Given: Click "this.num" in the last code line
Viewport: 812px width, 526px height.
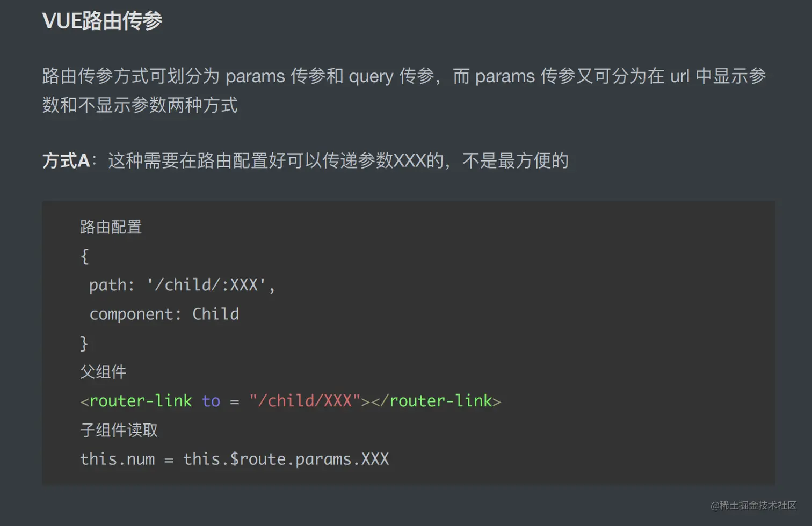Looking at the screenshot, I should click(x=117, y=459).
